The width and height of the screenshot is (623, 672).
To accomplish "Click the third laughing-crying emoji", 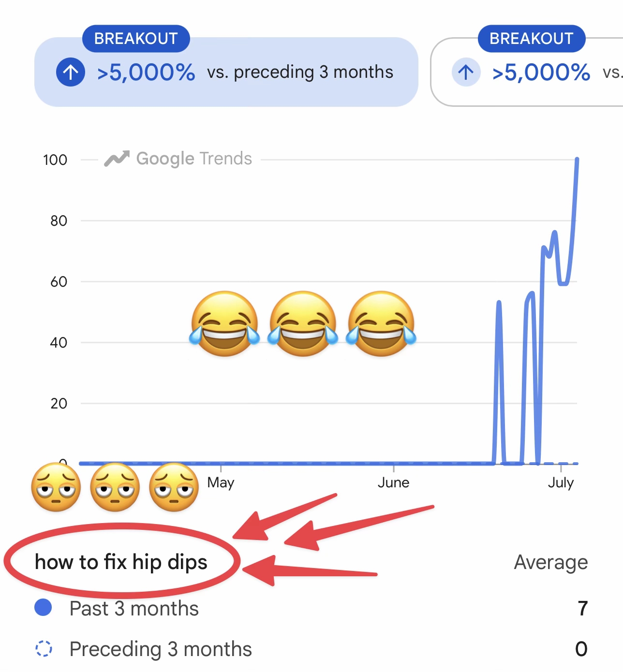I will coord(381,323).
